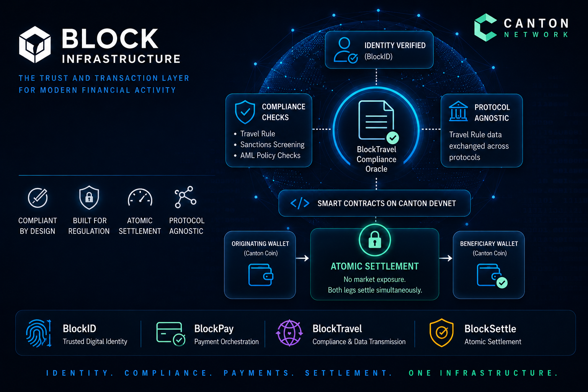This screenshot has height=392, width=588.
Task: Click the "CANTON" wordmark text
Action: pyautogui.click(x=536, y=23)
